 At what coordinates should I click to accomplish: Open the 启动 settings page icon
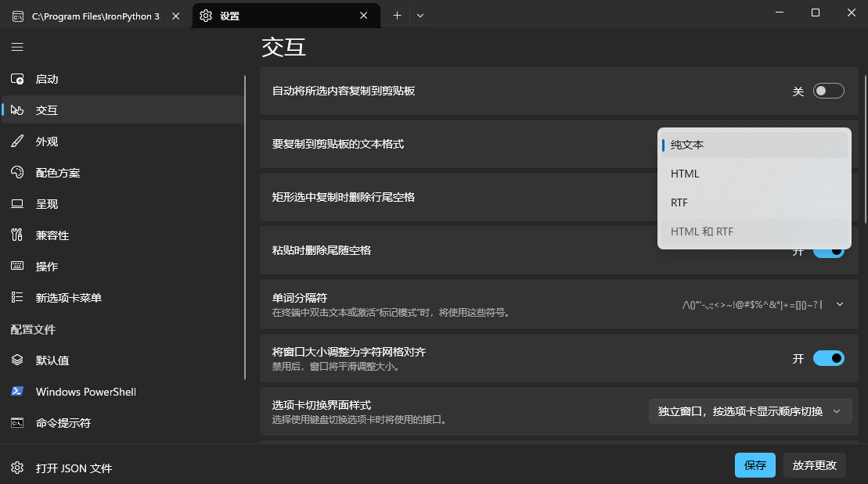click(17, 79)
